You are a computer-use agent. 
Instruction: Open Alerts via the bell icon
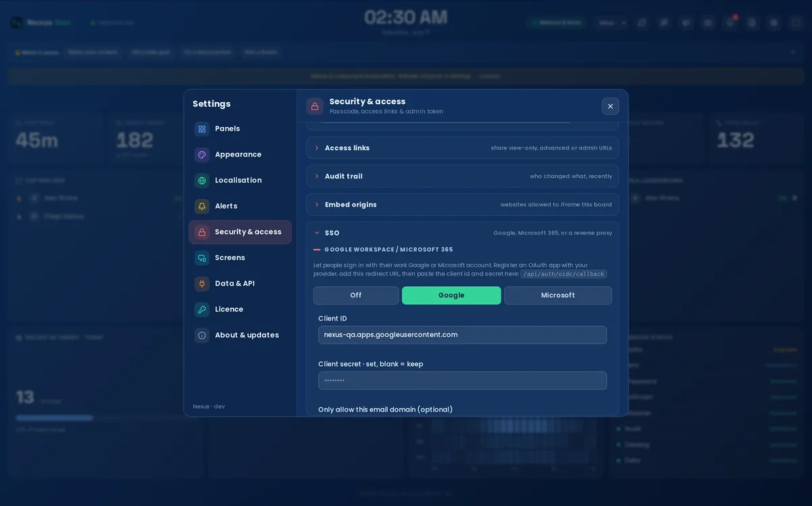[202, 206]
